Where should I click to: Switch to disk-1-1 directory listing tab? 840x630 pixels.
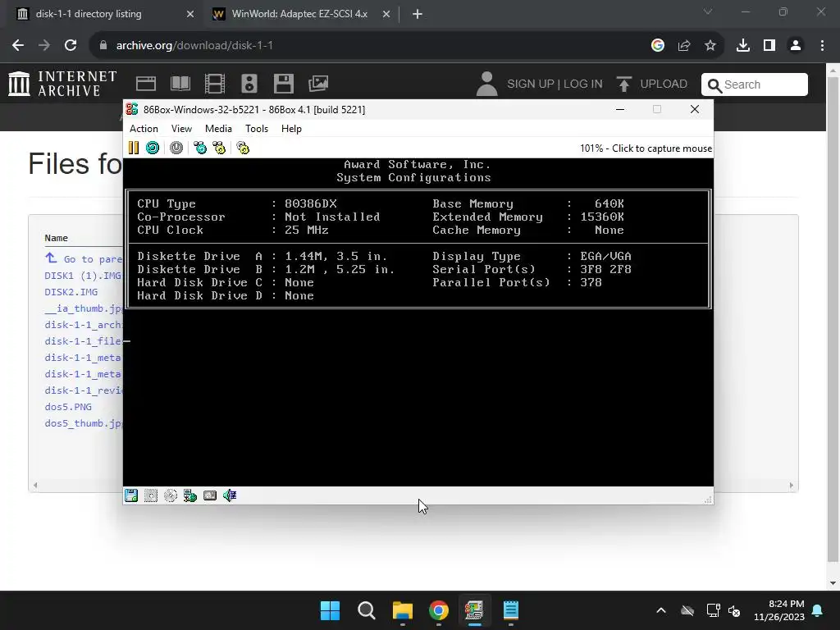click(x=106, y=14)
